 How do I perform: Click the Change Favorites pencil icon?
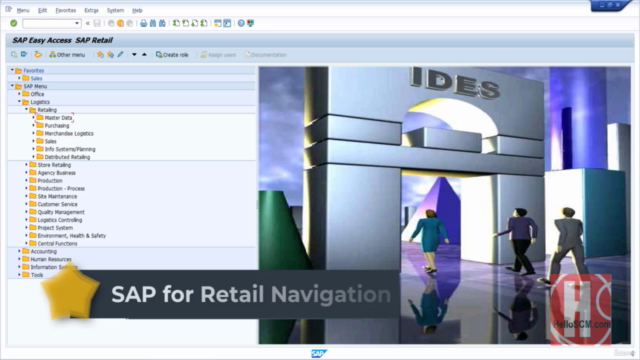pyautogui.click(x=120, y=54)
